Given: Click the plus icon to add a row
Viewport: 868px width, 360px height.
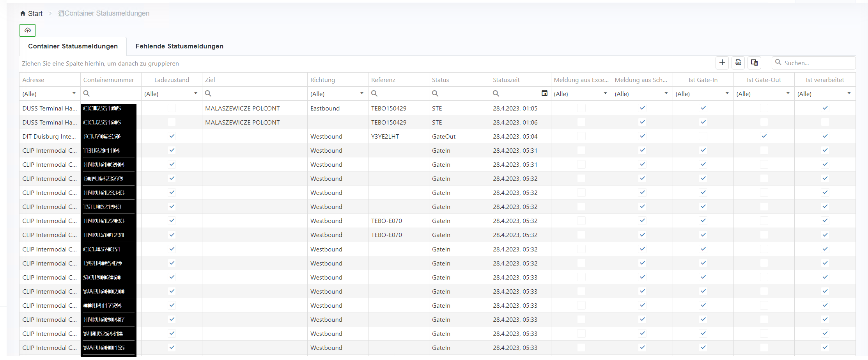Looking at the screenshot, I should point(722,62).
